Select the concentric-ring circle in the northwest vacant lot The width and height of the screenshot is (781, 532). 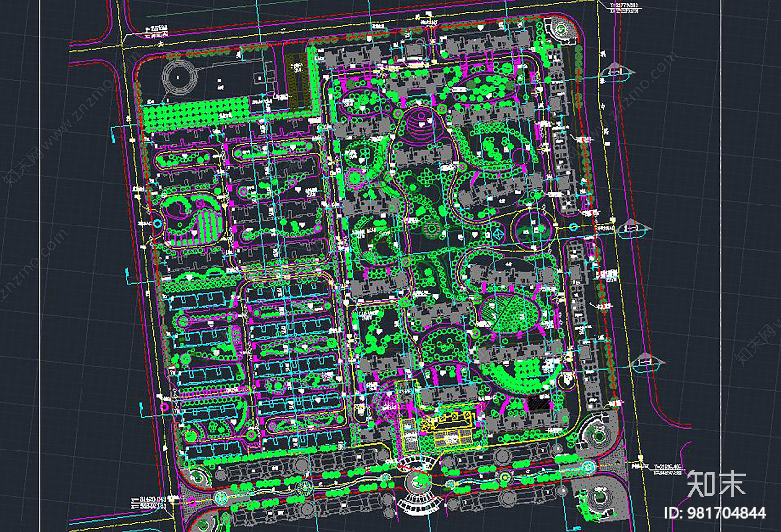coord(179,77)
